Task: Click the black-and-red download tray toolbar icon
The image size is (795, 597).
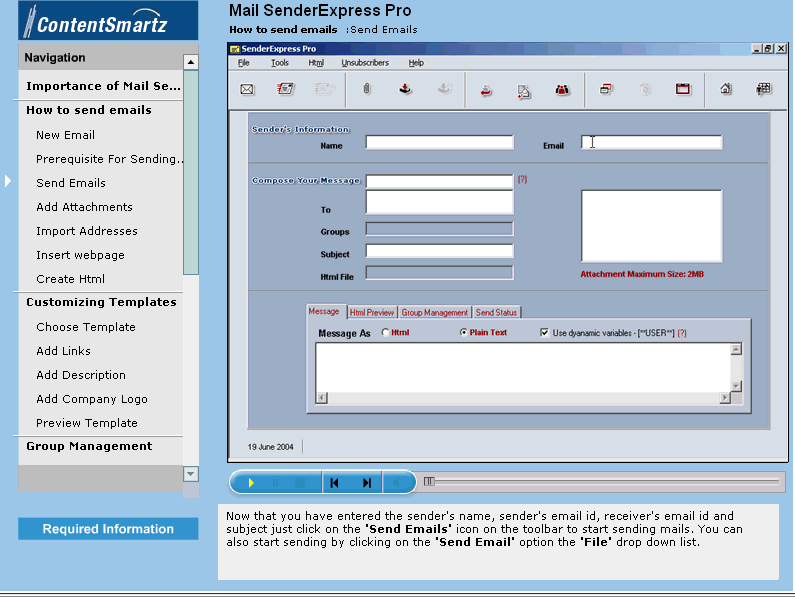Action: pyautogui.click(x=405, y=89)
